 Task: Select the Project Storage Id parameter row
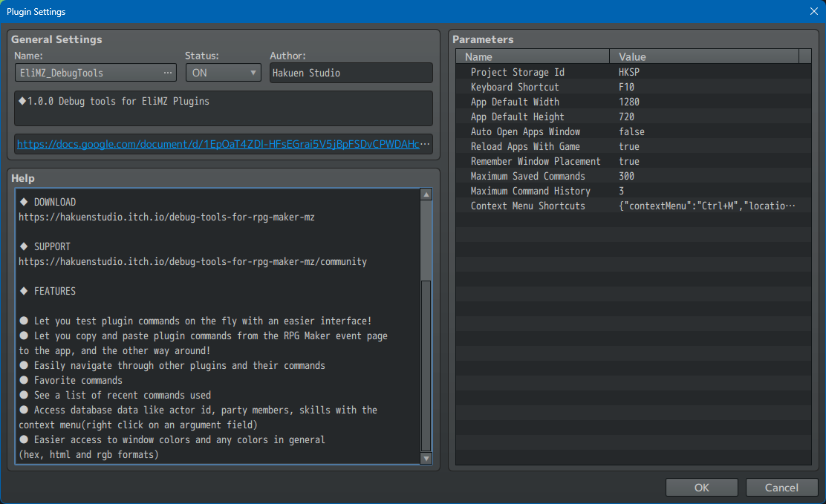(633, 72)
